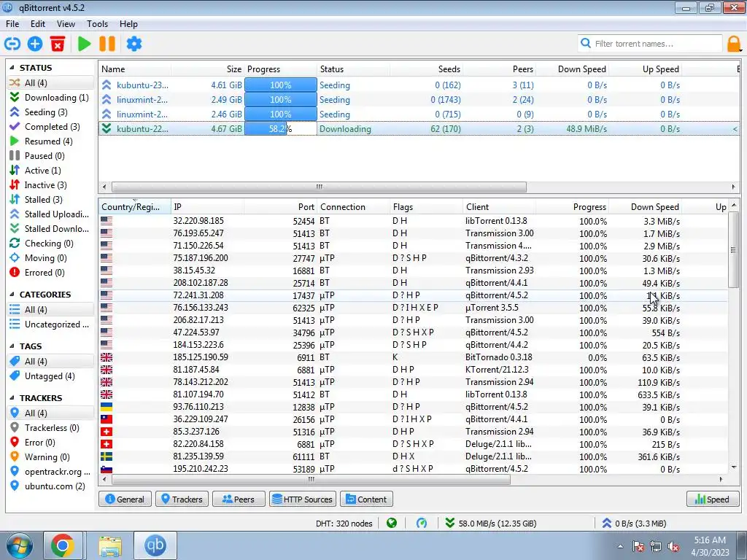Collapse the STATUS section

point(12,68)
